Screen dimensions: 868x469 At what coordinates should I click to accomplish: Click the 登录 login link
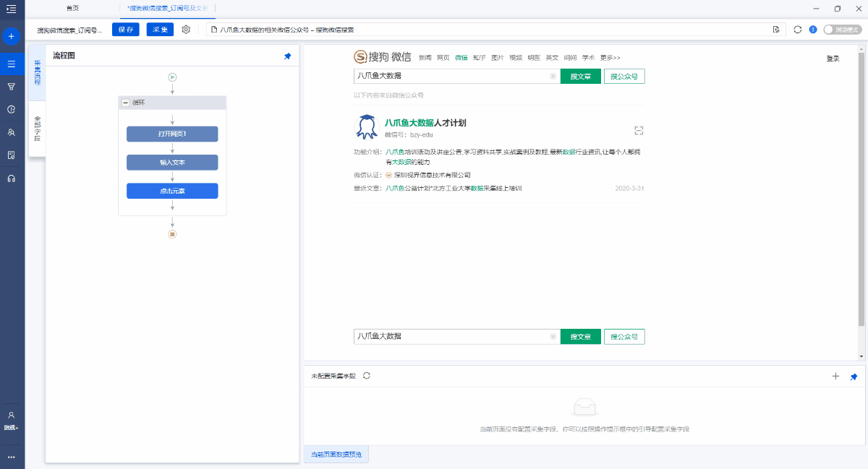(833, 59)
